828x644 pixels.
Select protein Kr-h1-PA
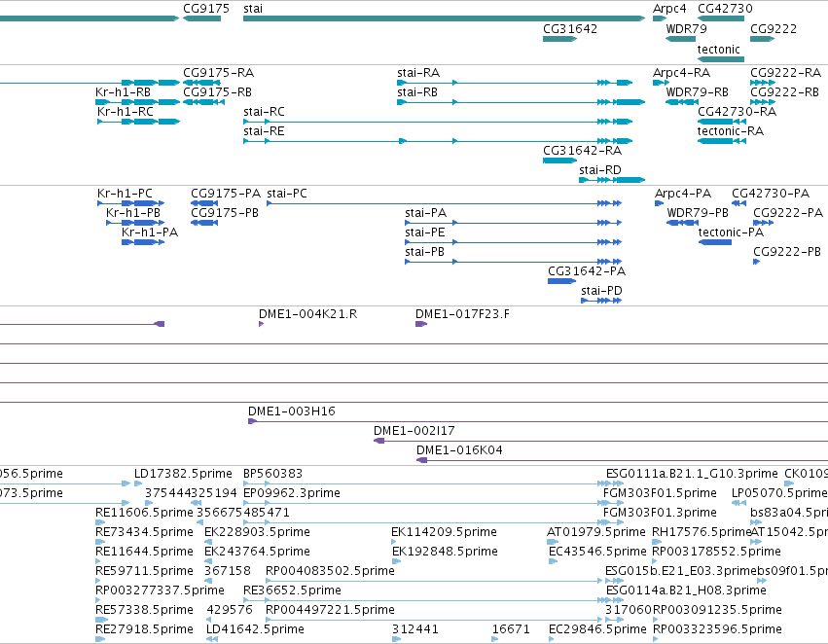click(x=143, y=242)
